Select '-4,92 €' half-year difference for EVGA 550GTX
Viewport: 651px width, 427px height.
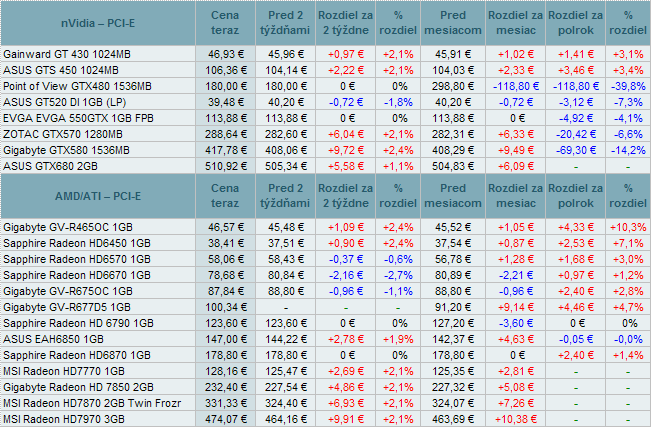point(575,118)
